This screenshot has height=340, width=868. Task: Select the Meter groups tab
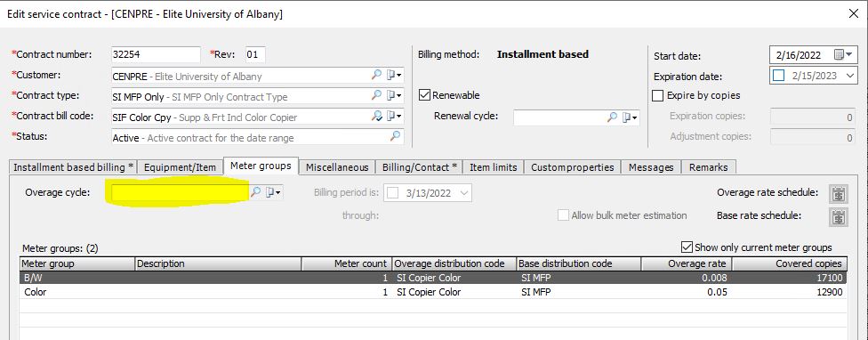pos(261,166)
